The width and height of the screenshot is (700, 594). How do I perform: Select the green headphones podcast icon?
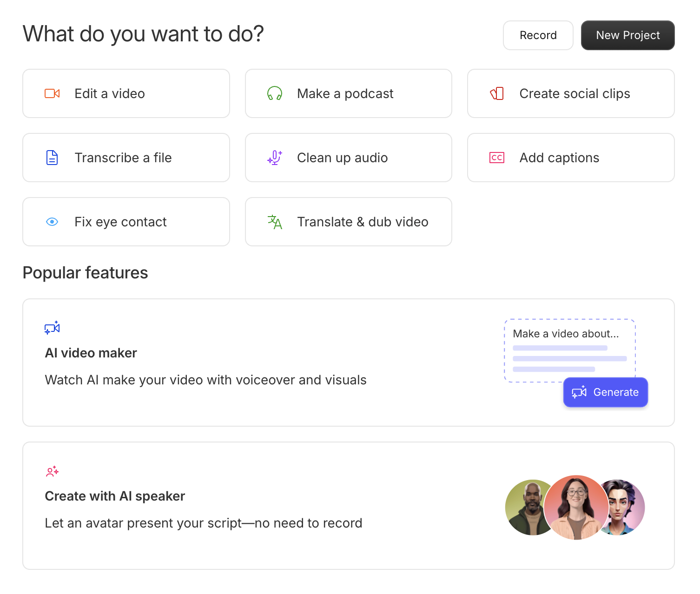click(x=275, y=93)
